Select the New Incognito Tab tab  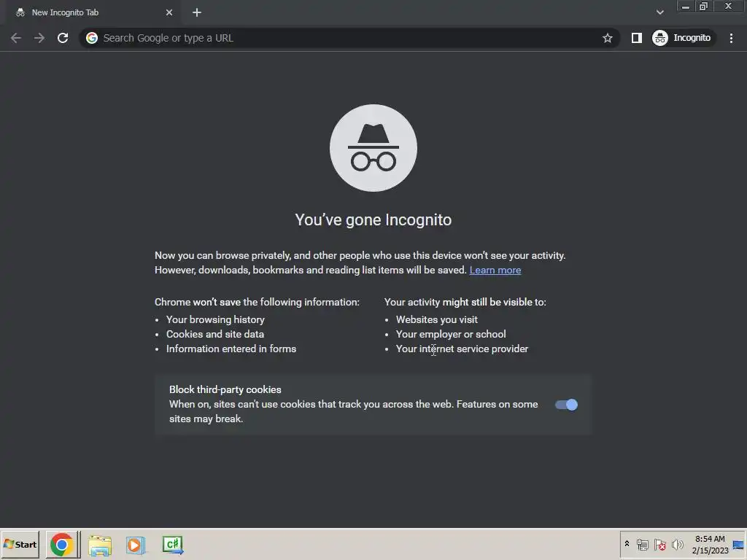(x=93, y=13)
